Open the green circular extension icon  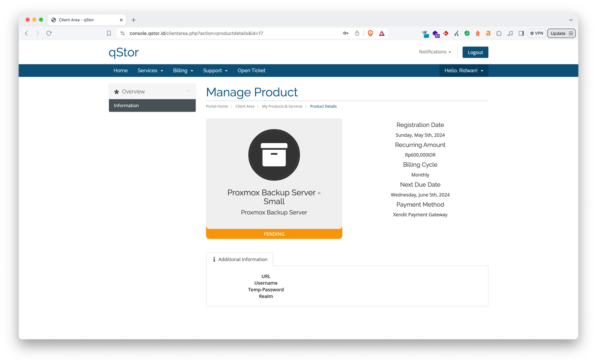coord(467,33)
